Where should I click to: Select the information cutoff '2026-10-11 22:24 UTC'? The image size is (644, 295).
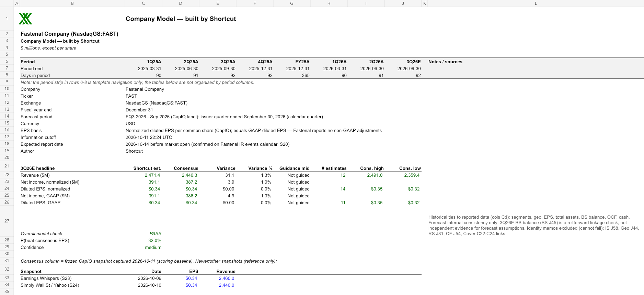(149, 138)
